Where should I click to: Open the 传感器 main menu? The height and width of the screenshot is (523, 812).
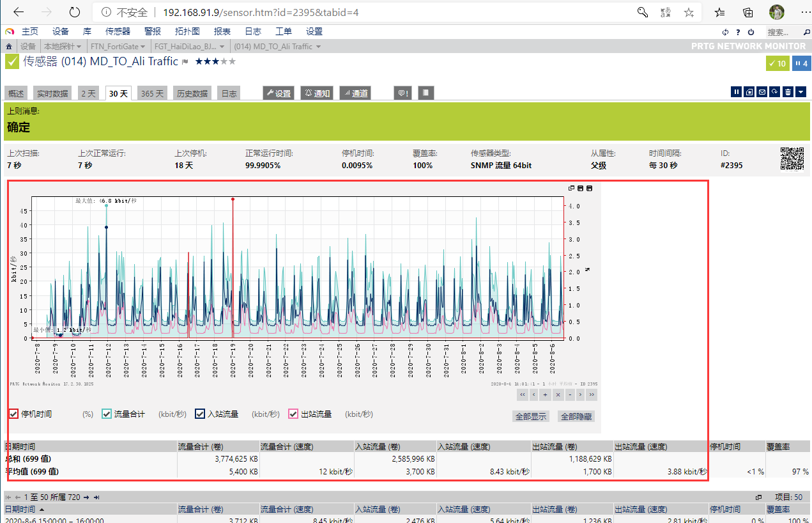118,31
